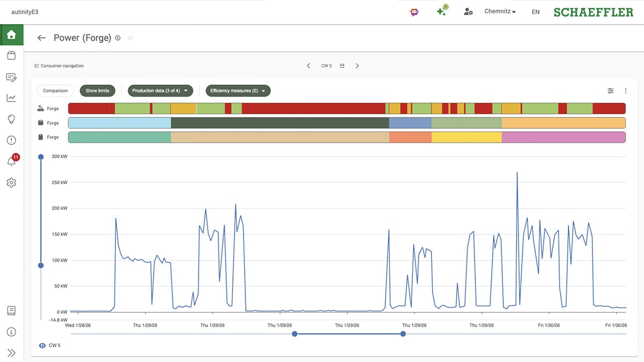Click the lower handle of the vertical kW slider
Viewport: 644px width, 362px height.
41,265
